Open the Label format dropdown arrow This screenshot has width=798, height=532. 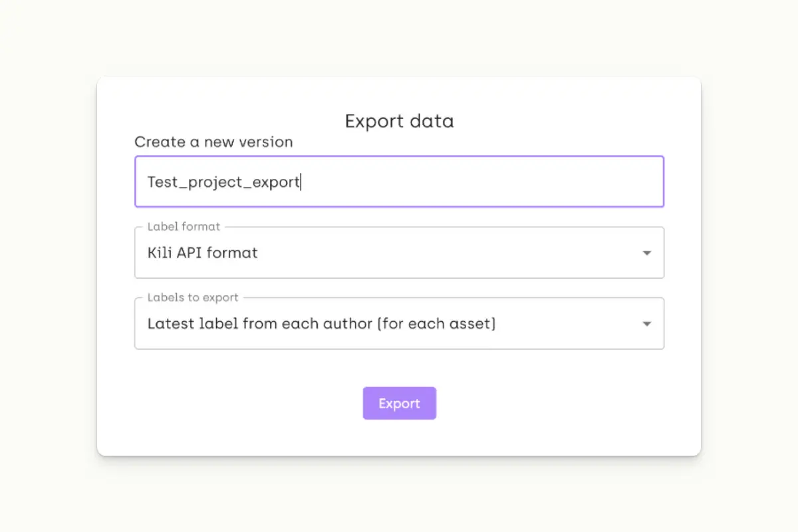(645, 253)
